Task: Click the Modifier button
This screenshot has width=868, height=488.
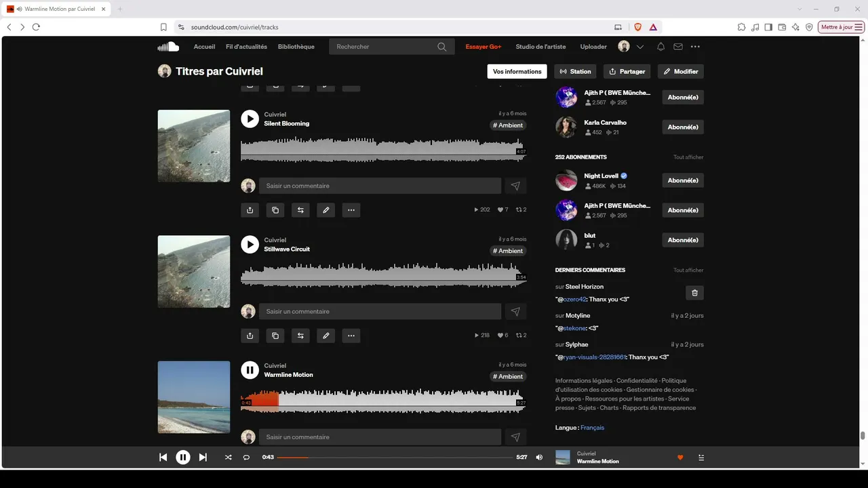Action: click(x=681, y=71)
